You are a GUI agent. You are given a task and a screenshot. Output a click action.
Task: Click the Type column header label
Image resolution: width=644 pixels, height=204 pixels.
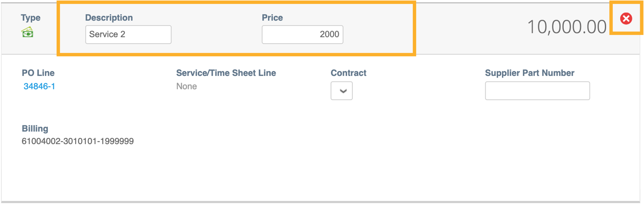(x=31, y=18)
